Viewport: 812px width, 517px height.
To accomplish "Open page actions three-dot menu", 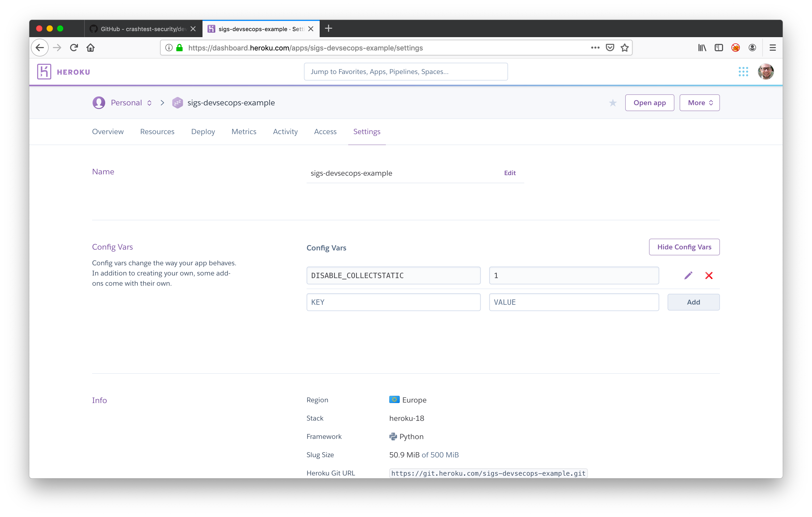I will coord(595,48).
